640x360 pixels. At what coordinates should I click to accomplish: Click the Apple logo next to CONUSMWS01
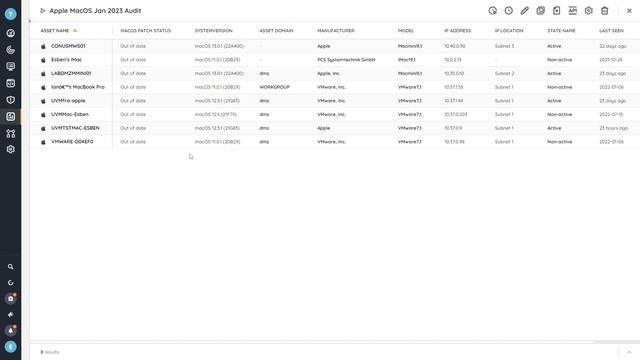(x=43, y=46)
